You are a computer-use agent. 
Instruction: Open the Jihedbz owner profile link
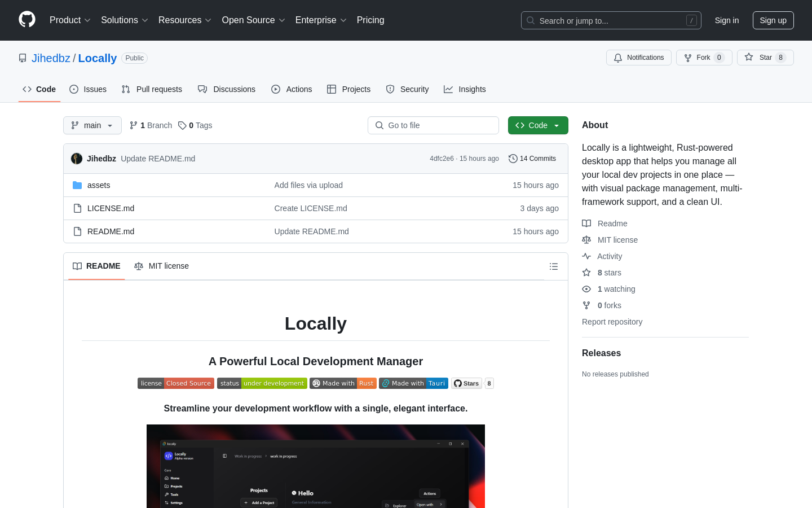[x=51, y=58]
